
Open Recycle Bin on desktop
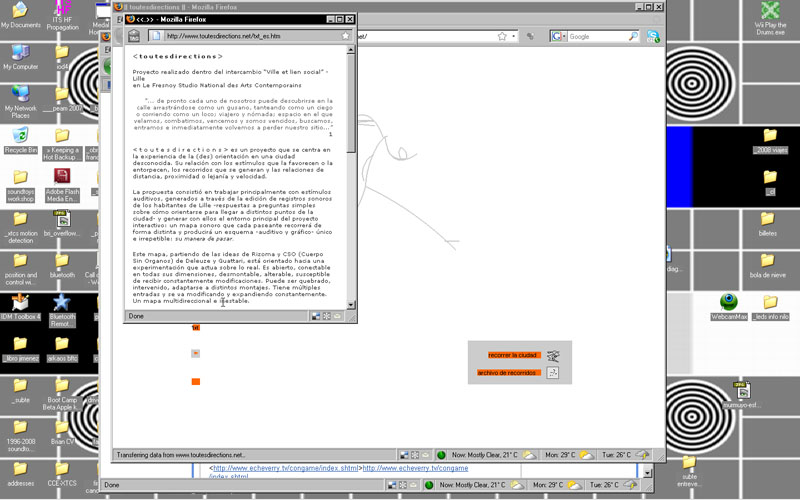click(x=20, y=136)
